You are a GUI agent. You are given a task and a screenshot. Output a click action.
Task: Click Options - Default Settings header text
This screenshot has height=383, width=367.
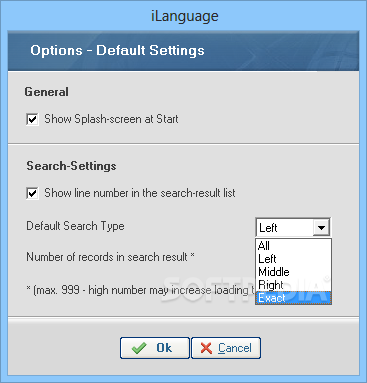(117, 50)
